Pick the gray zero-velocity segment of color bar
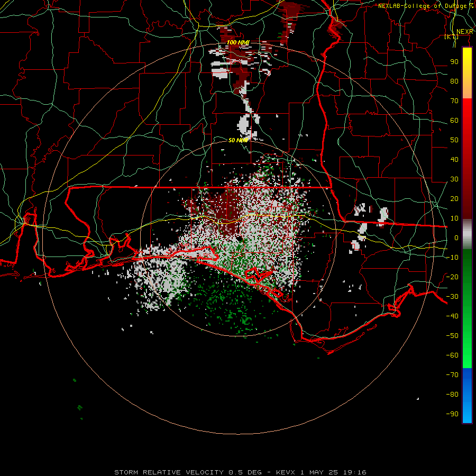 tap(467, 234)
